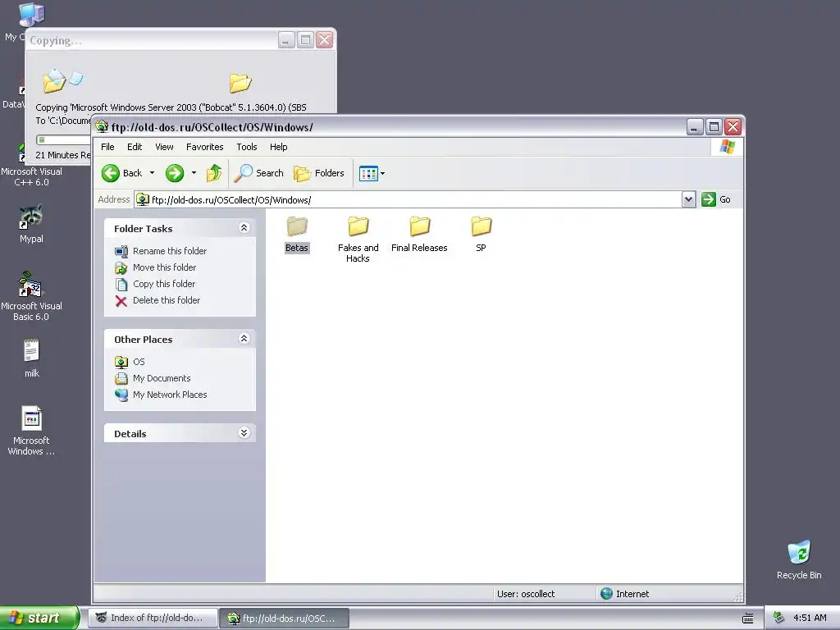Go up one folder level
Viewport: 840px width, 630px height.
214,173
